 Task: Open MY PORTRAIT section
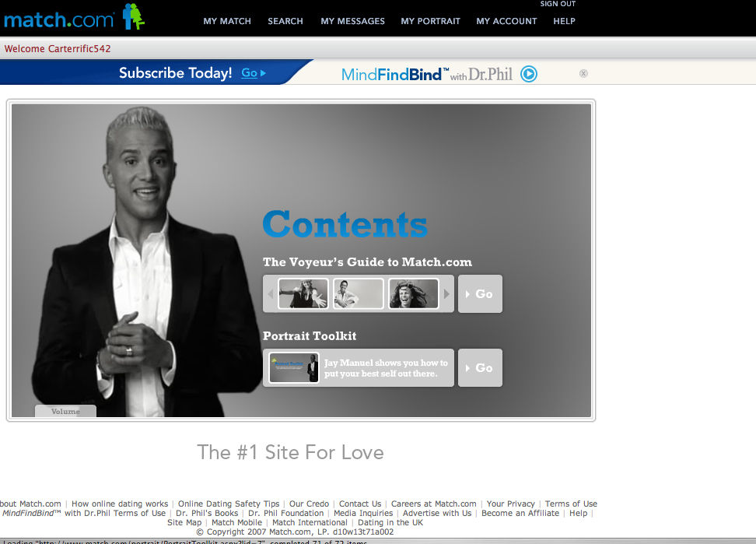pos(430,21)
